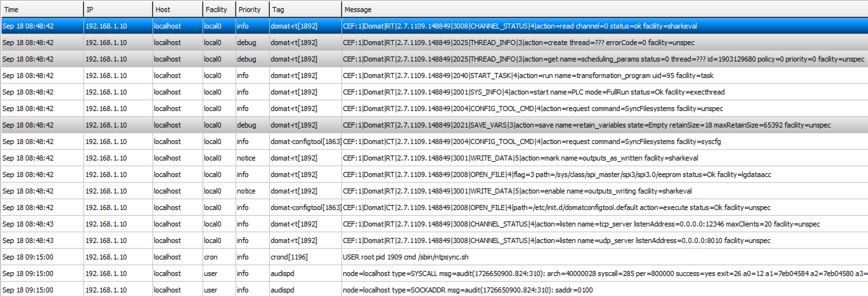Select the WRITE_DATA action=enable outputs_writing message

[517, 191]
